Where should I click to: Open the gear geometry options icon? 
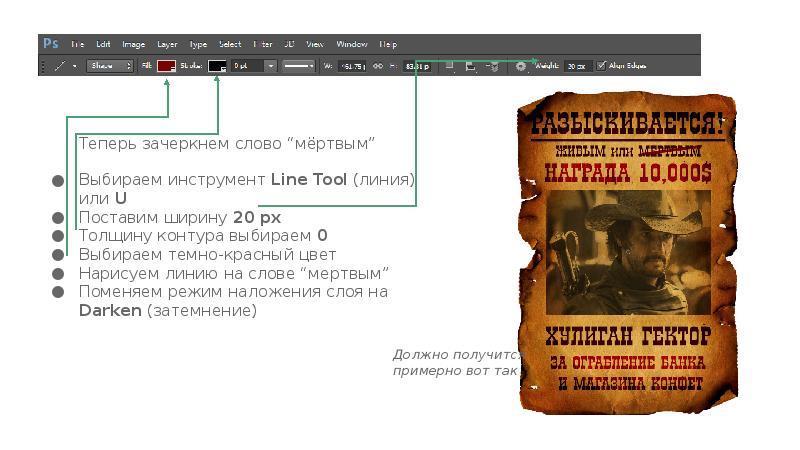pos(520,66)
